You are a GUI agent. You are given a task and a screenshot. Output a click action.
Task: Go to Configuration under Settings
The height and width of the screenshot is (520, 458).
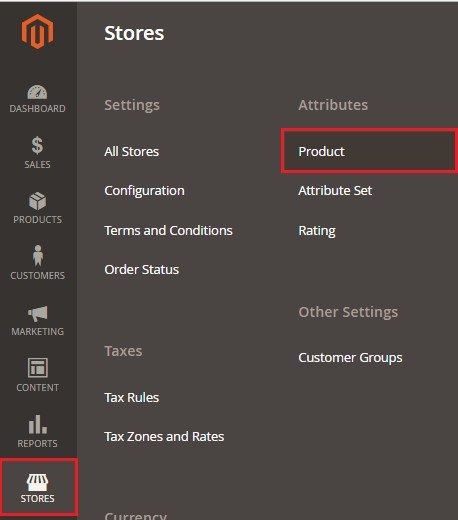[144, 191]
